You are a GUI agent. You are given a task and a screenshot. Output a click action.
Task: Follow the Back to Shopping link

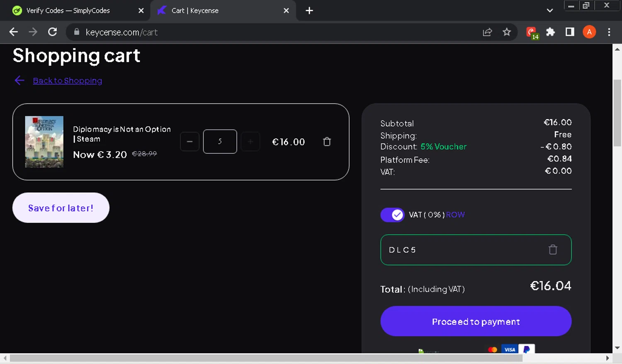point(68,81)
